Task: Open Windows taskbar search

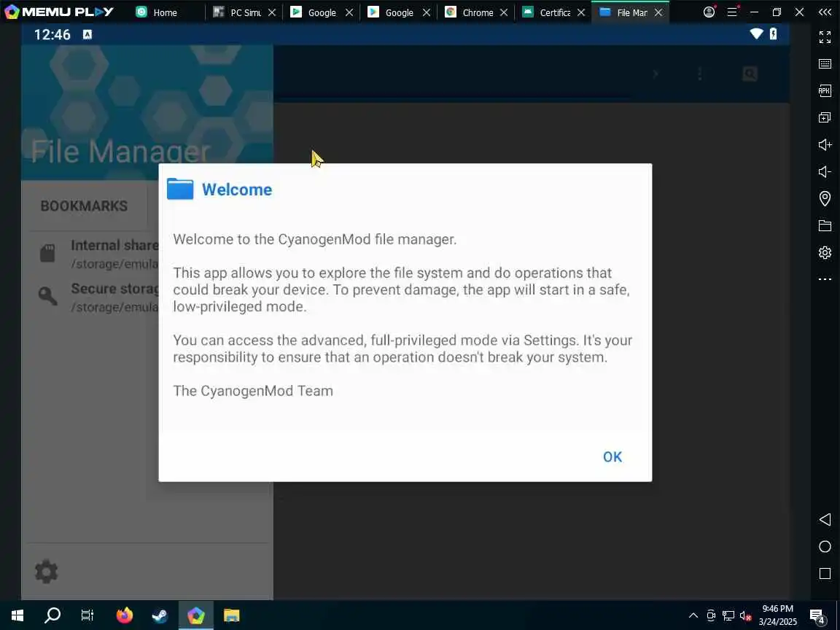Action: (52, 615)
